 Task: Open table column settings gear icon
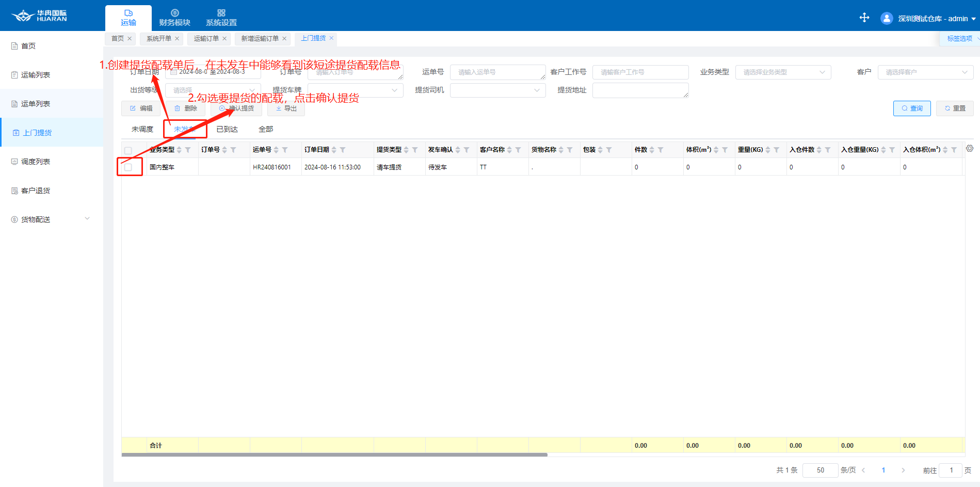(x=970, y=149)
